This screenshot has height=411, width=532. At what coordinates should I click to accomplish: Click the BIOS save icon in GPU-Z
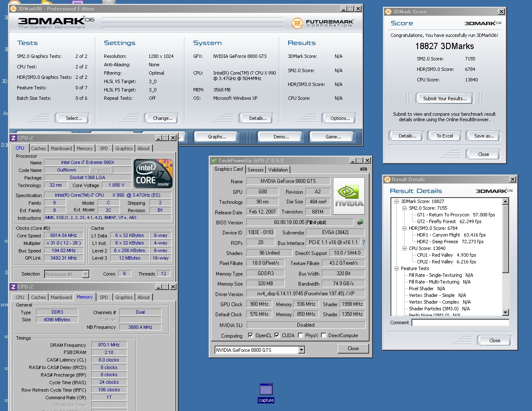point(360,222)
